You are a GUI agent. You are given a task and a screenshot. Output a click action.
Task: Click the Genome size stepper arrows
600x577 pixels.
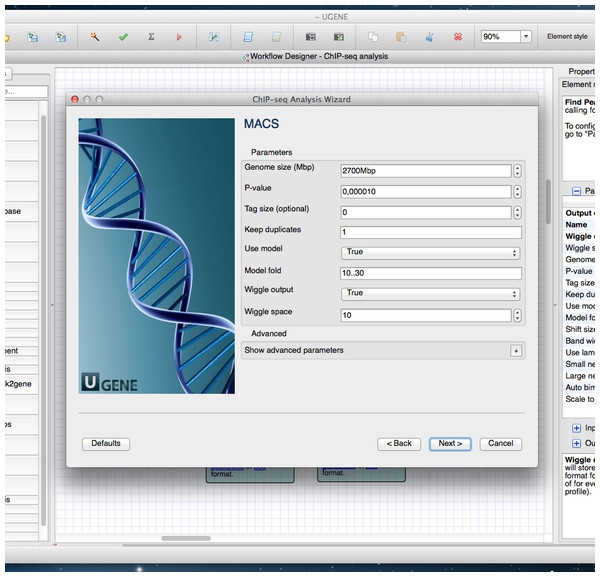pos(517,171)
